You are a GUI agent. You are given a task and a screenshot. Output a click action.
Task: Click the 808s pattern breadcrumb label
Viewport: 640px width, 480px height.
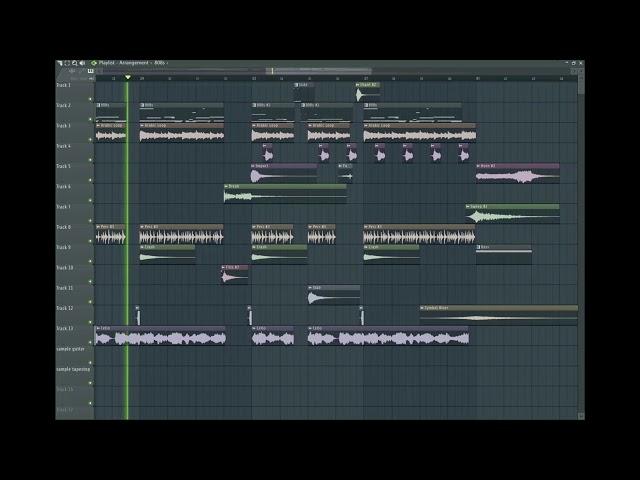tap(159, 63)
